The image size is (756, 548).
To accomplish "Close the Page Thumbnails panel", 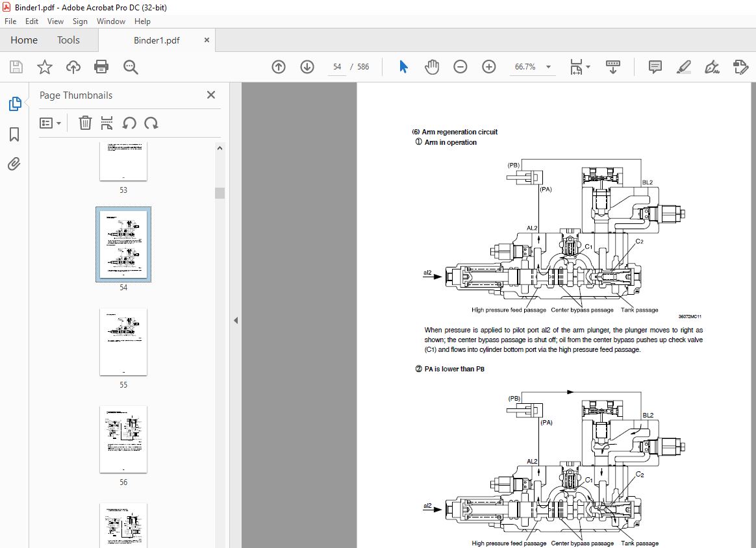I will (x=211, y=95).
